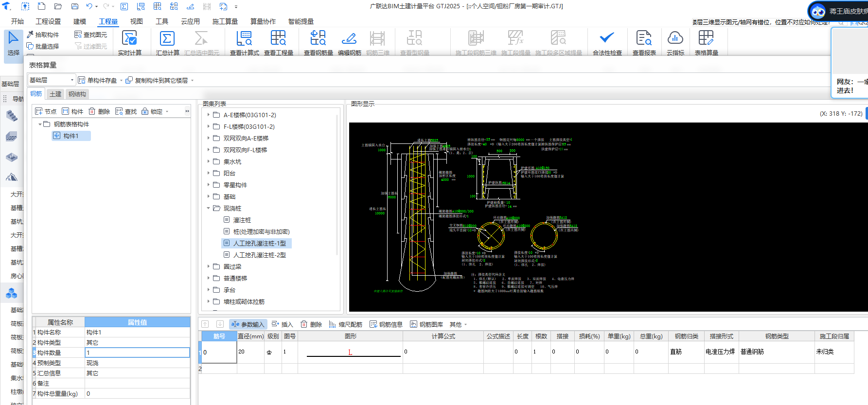This screenshot has width=868, height=405.
Task: Click the undo arrow icon
Action: click(89, 6)
